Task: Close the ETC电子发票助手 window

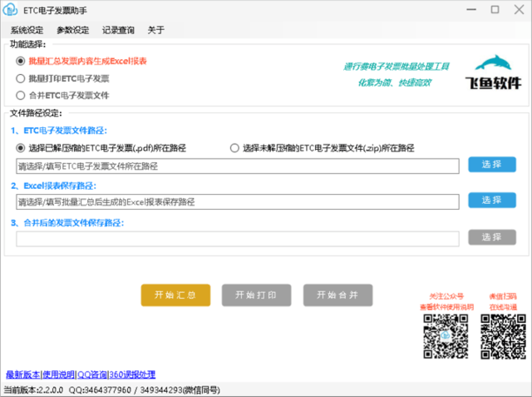Action: pyautogui.click(x=519, y=10)
